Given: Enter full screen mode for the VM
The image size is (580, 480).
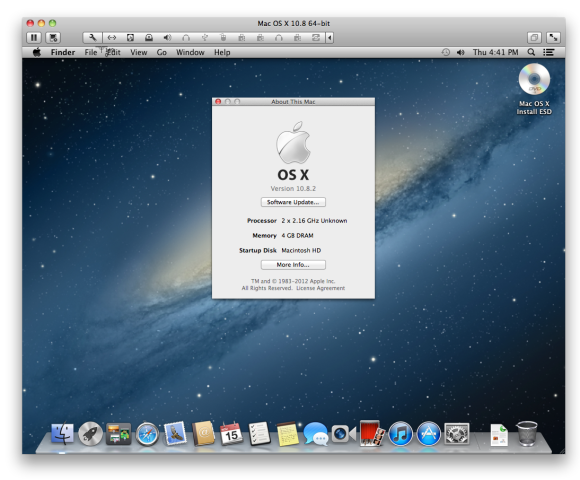Looking at the screenshot, I should [x=553, y=37].
